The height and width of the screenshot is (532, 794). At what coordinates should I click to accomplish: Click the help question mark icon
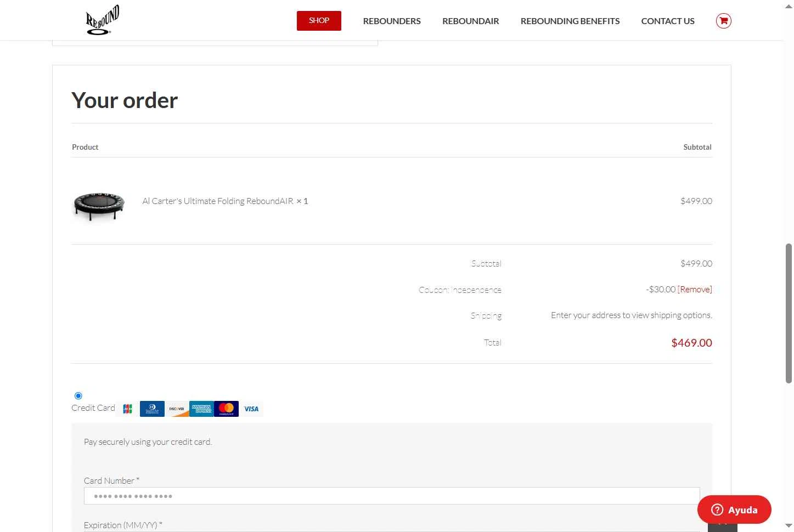click(x=717, y=510)
